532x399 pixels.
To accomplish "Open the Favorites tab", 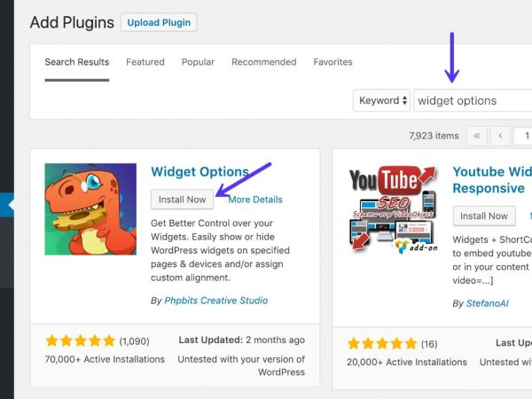I will tap(332, 62).
